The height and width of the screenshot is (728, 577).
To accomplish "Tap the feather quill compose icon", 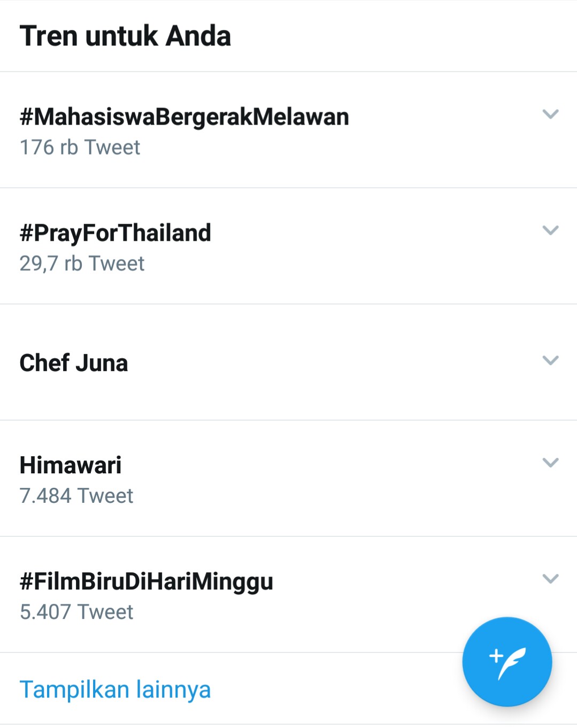I will pos(512,664).
